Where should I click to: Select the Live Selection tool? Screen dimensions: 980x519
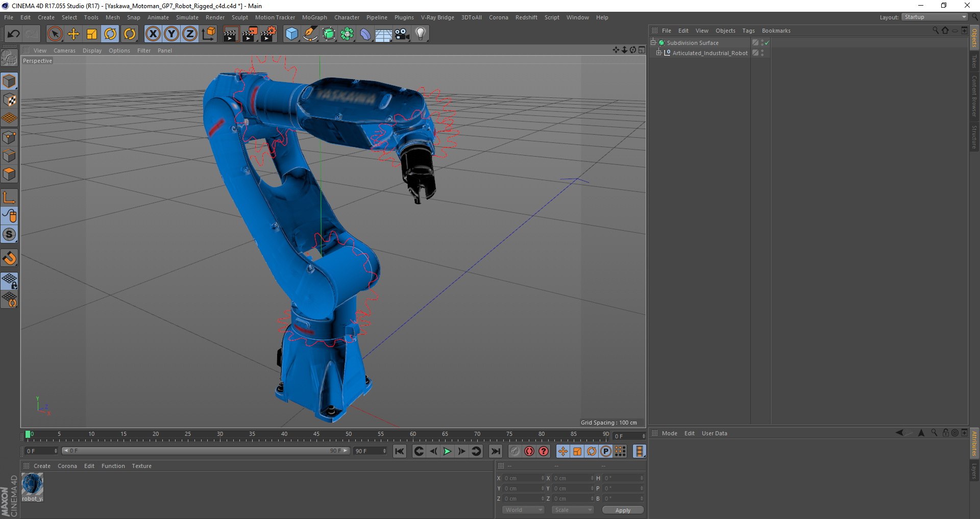(x=55, y=34)
